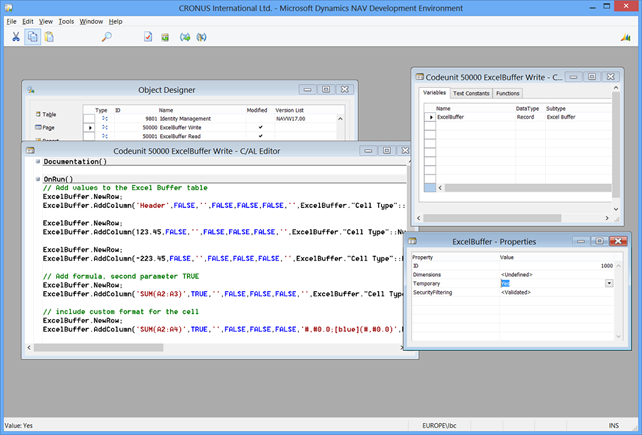Click the Paste clipboard icon
The image size is (642, 435).
(x=50, y=37)
